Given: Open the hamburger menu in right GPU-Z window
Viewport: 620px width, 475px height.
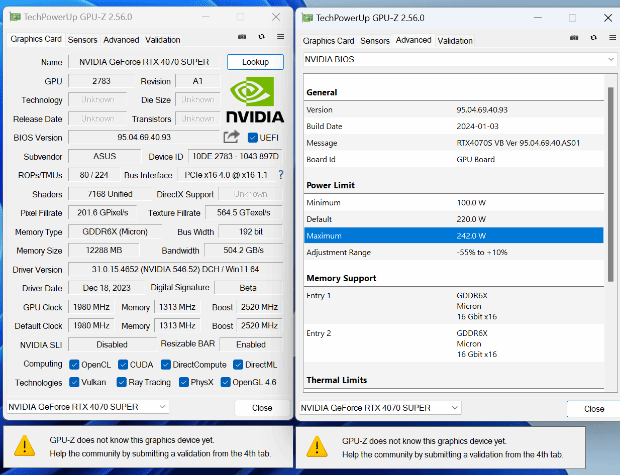Looking at the screenshot, I should (612, 38).
